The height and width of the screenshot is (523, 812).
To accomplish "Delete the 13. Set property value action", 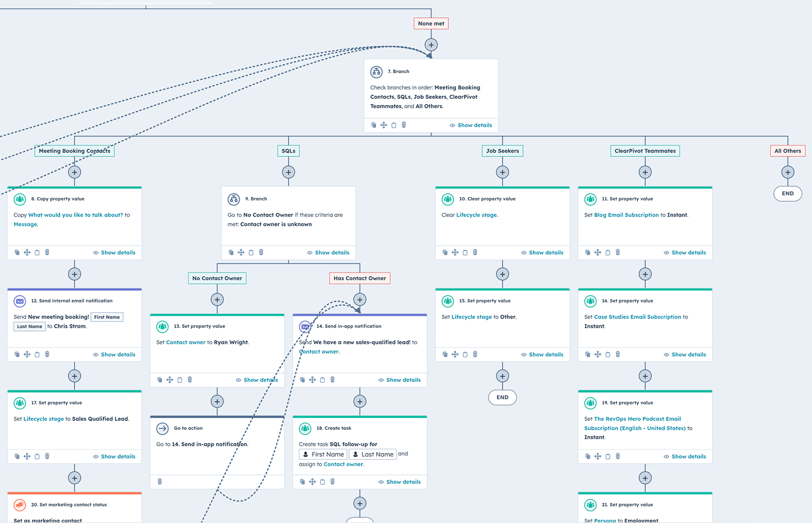I will tap(190, 380).
